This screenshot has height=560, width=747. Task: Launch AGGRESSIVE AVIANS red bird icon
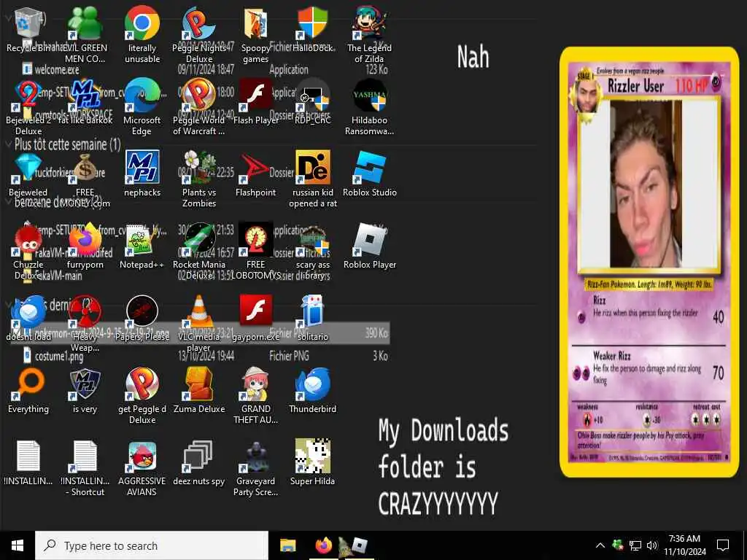point(142,457)
